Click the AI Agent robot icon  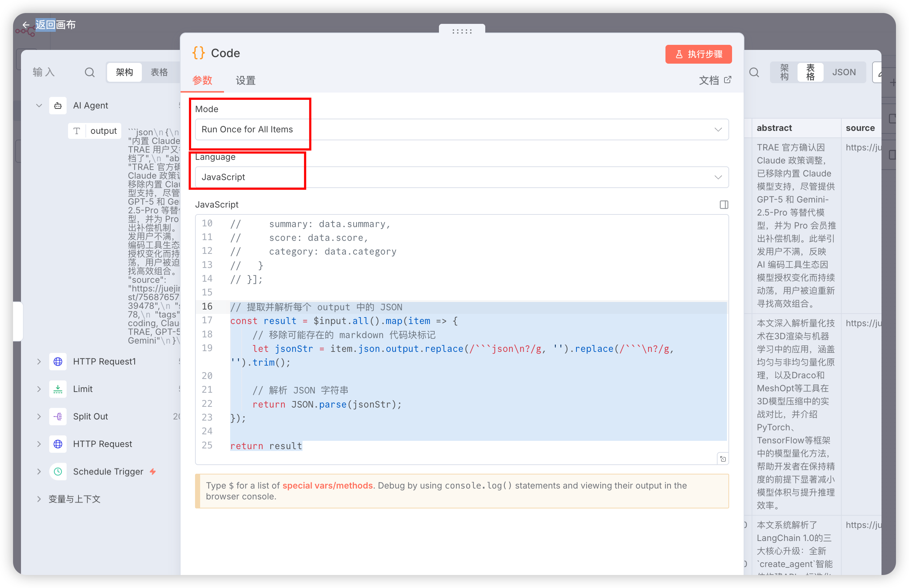pyautogui.click(x=58, y=106)
